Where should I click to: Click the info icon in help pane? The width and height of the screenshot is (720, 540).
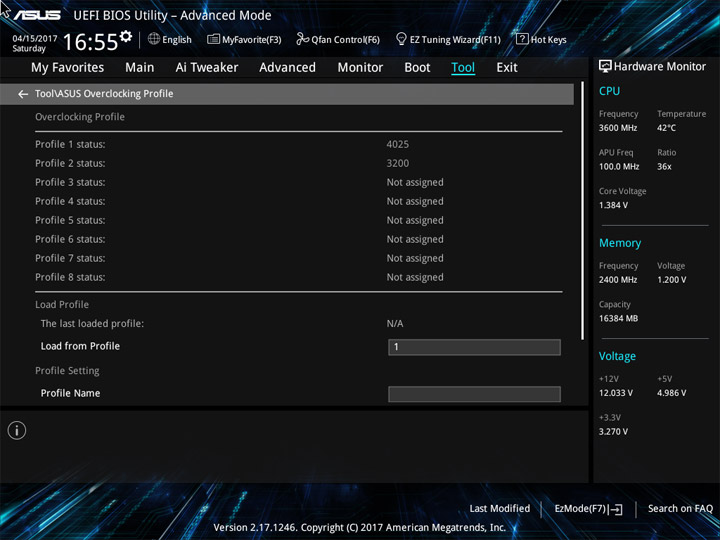(17, 430)
